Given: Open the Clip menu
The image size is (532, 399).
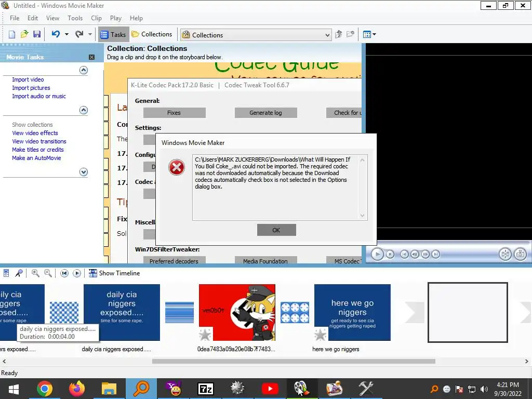Looking at the screenshot, I should point(96,18).
